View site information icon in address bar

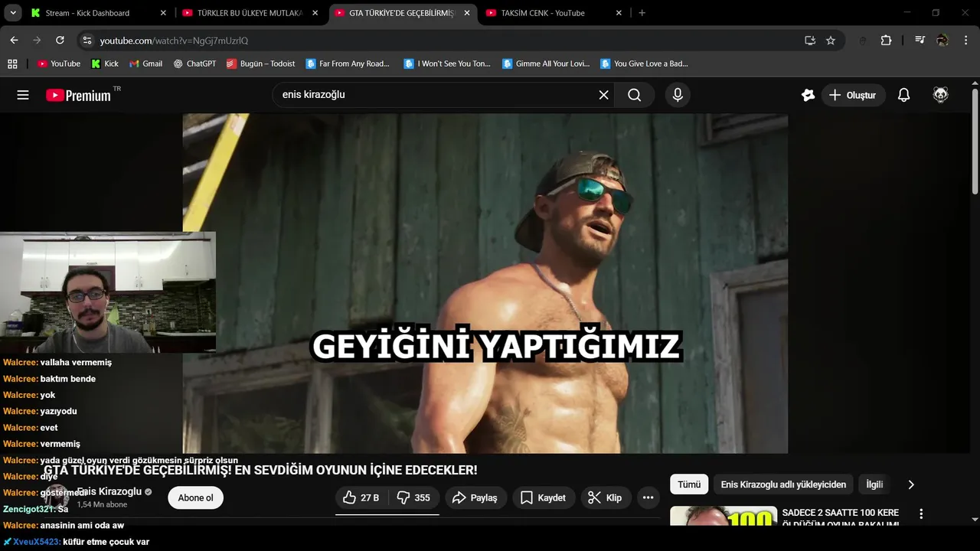87,41
